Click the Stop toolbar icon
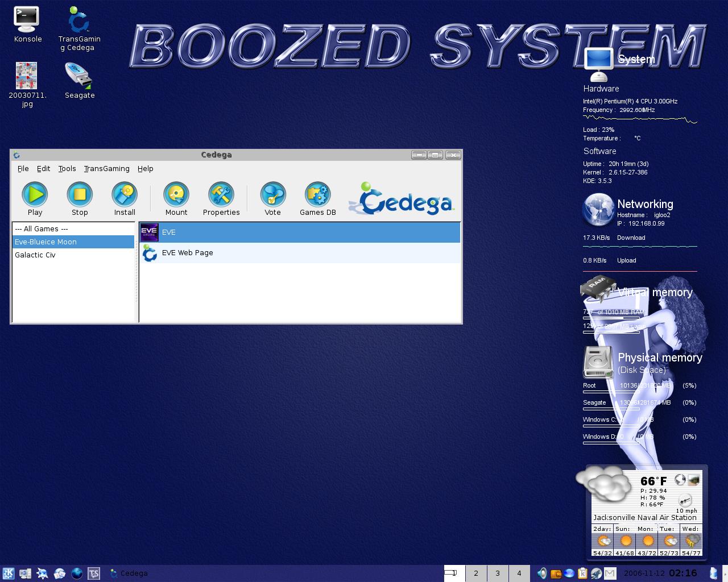Screen dimensions: 728x582 click(x=80, y=194)
